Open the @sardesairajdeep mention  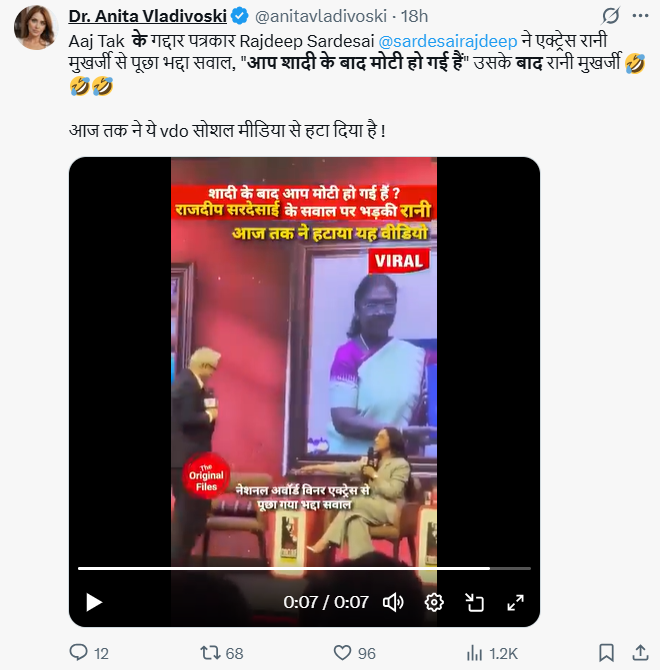point(448,41)
